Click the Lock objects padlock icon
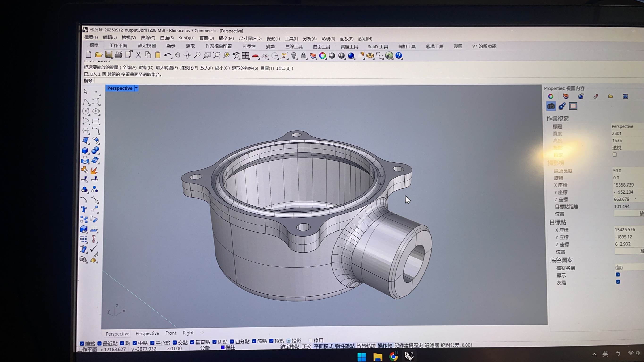The height and width of the screenshot is (362, 644). (303, 55)
